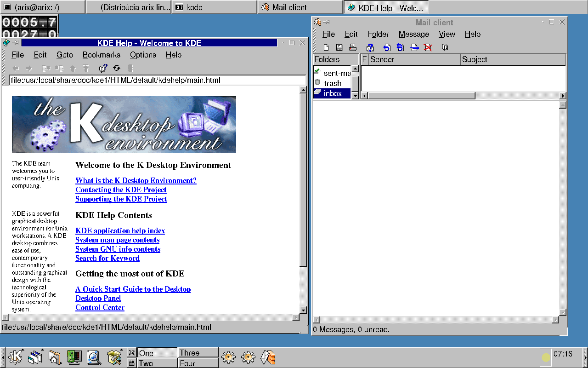
Task: Click the Stop icon in KDE Help toolbar
Action: [130, 68]
